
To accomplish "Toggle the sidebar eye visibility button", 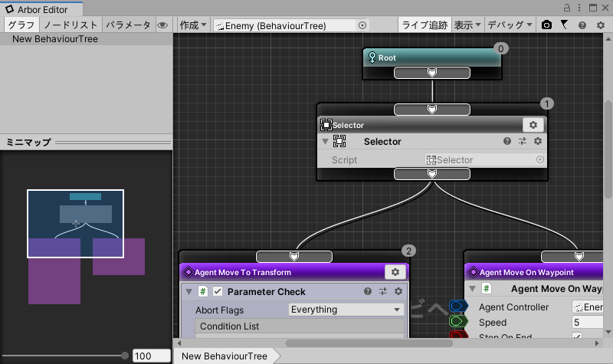I will [x=162, y=25].
